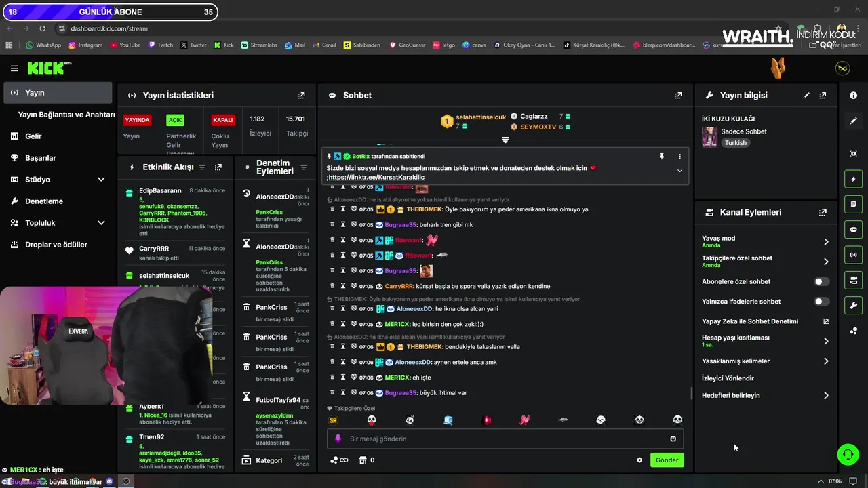Pop out the Yayın İstatistikleri panel
868x488 pixels.
click(302, 96)
